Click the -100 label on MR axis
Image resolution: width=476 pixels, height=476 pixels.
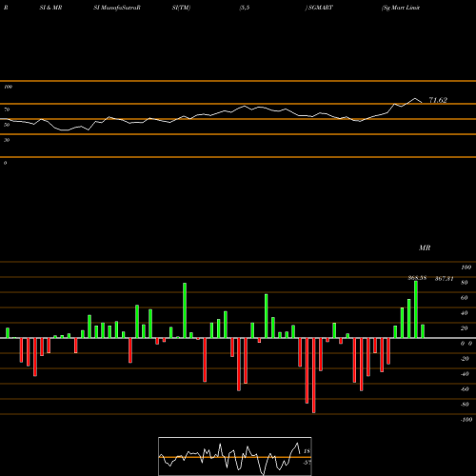[466, 420]
